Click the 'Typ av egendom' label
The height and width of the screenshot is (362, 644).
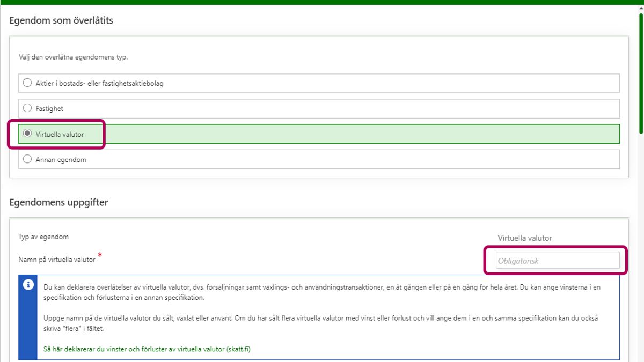[43, 237]
